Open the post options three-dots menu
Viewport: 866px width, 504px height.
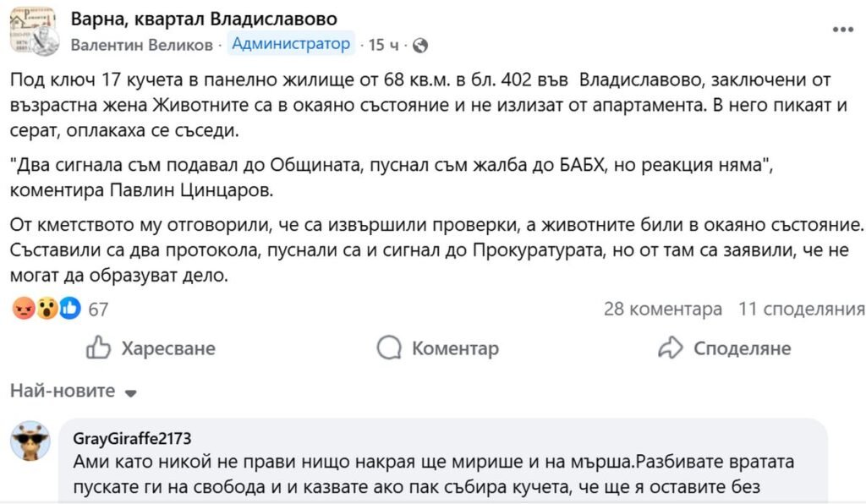coord(842,29)
